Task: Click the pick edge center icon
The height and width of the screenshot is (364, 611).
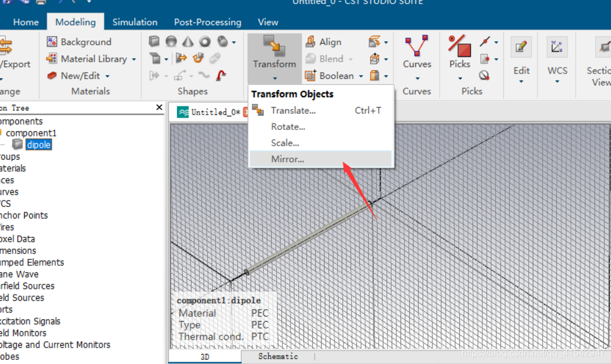Action: pyautogui.click(x=485, y=41)
